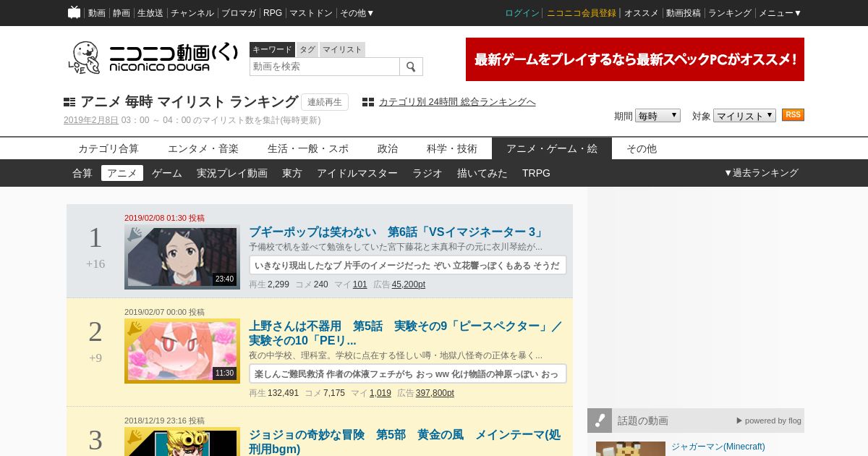Click the 連続再生 button
868x456 pixels.
tap(325, 102)
